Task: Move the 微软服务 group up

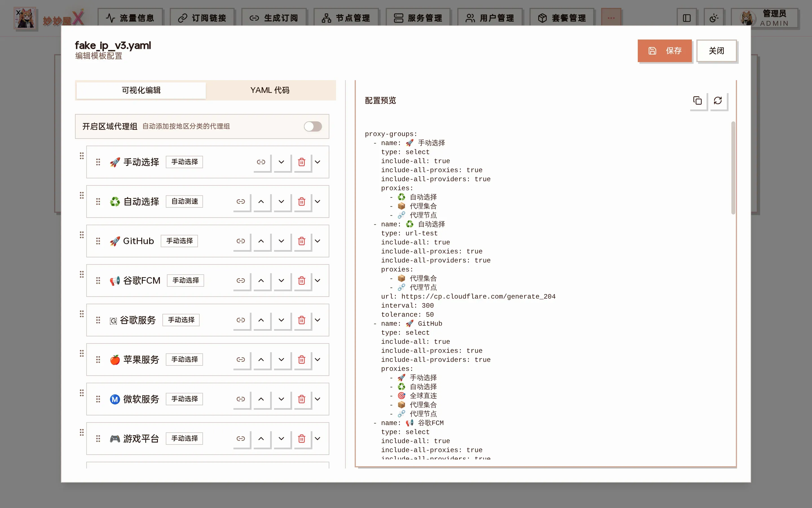Action: point(261,399)
